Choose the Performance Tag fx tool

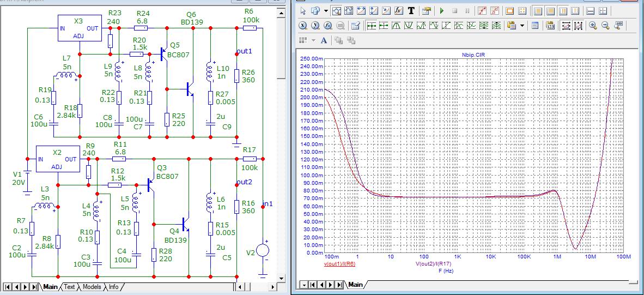[x=399, y=11]
